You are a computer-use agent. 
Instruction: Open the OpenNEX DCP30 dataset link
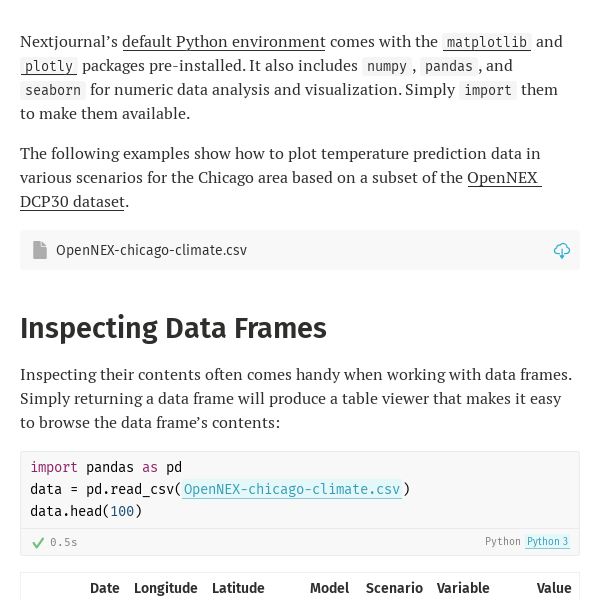tap(503, 178)
